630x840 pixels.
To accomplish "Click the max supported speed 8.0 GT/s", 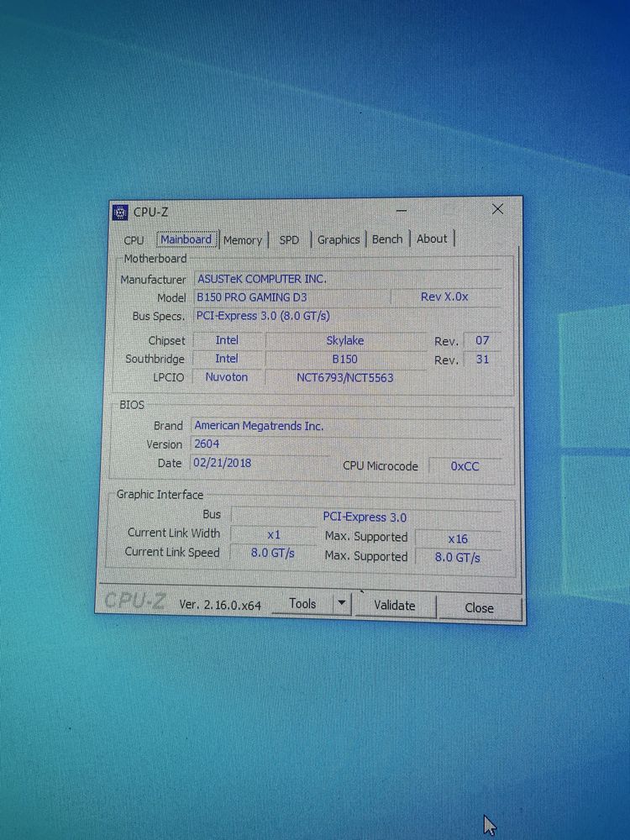I will tap(458, 558).
